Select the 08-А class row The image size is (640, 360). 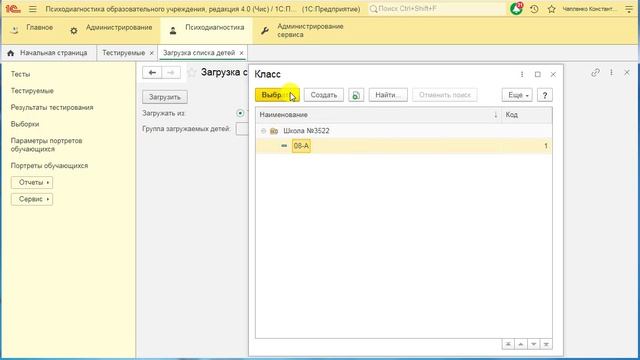[404, 146]
